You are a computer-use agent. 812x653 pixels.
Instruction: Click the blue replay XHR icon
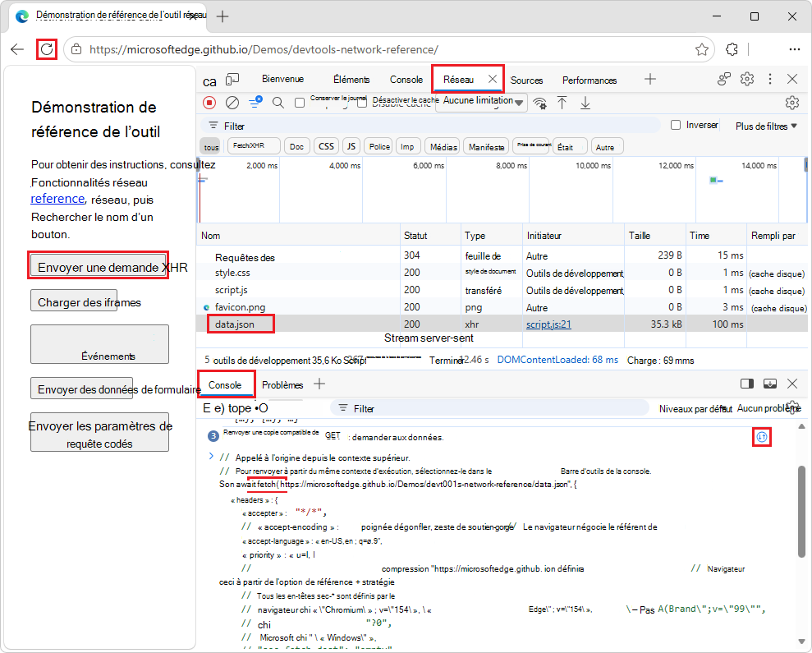(761, 437)
